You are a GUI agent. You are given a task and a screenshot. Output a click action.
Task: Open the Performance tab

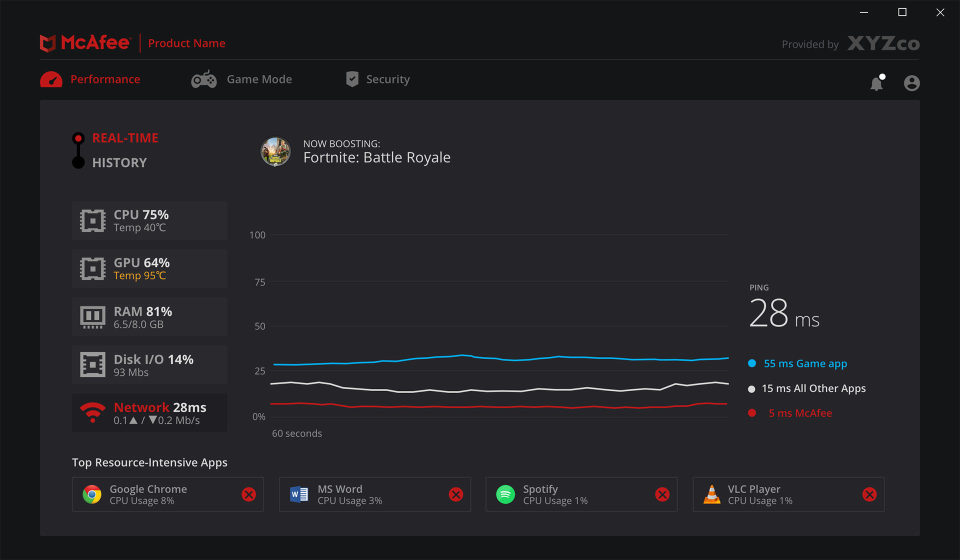[90, 79]
